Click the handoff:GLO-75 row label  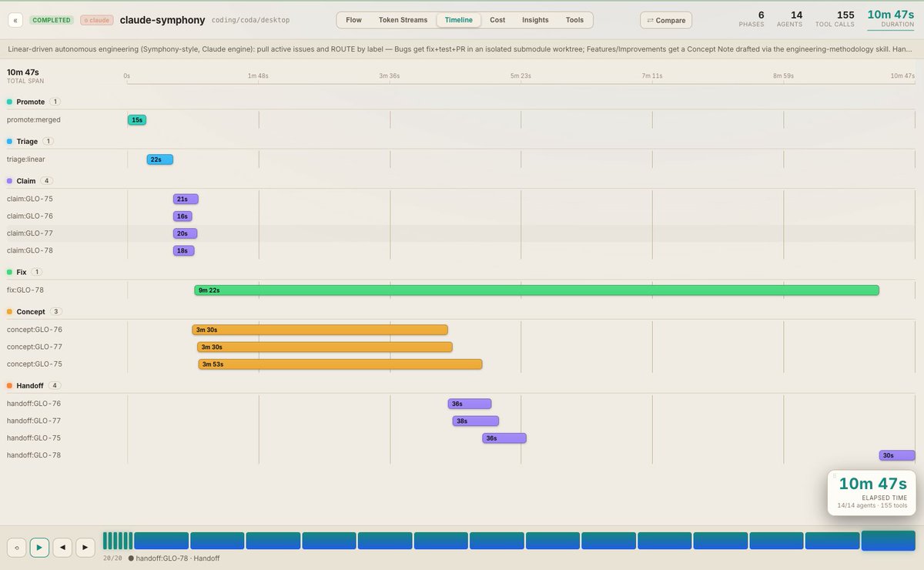click(34, 438)
